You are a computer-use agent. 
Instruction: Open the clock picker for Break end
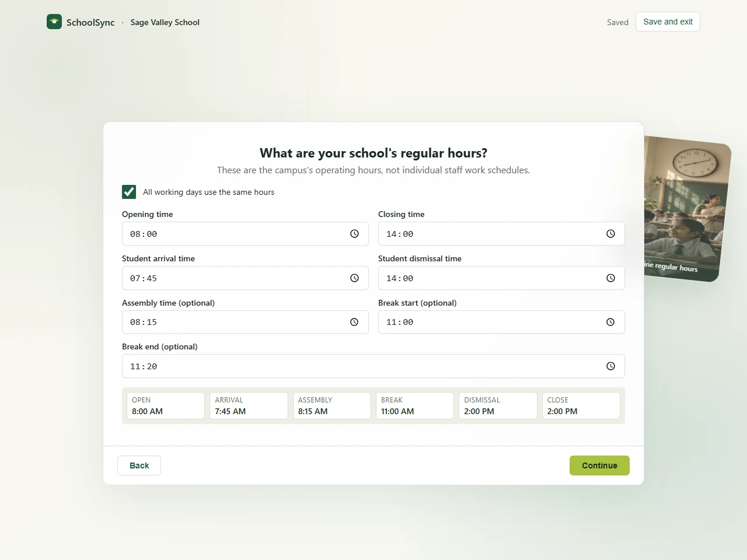pyautogui.click(x=610, y=366)
